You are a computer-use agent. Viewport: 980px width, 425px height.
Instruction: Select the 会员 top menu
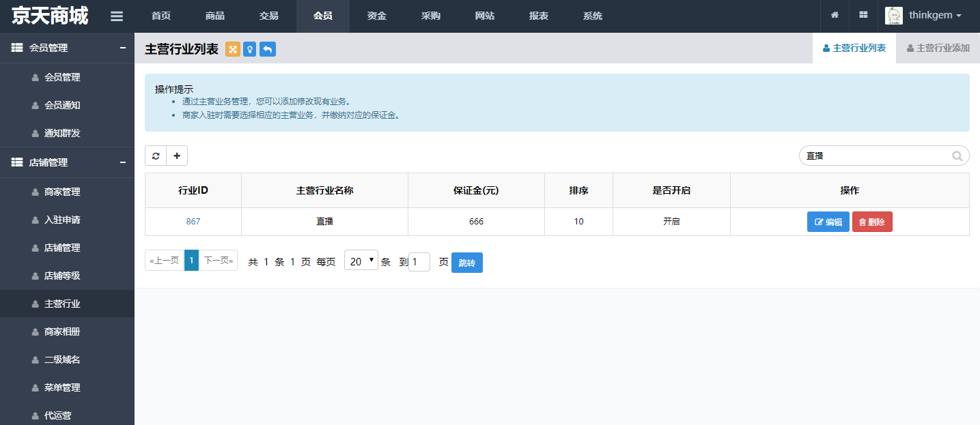(323, 16)
